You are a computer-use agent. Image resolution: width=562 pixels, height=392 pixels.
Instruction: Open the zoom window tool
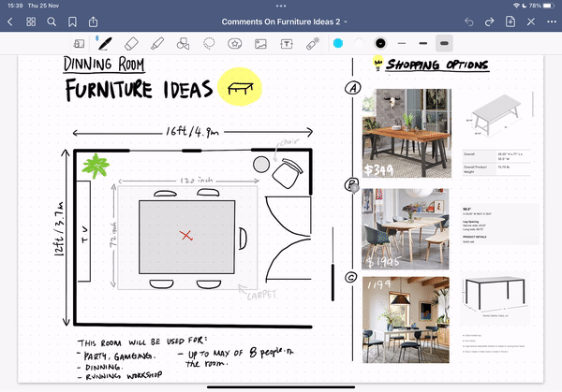click(x=80, y=43)
